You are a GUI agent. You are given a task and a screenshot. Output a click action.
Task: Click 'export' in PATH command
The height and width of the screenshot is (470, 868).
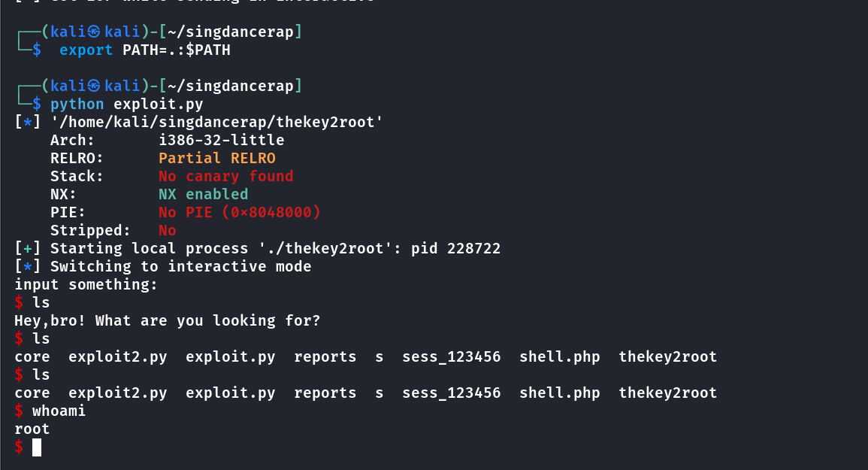pos(86,50)
